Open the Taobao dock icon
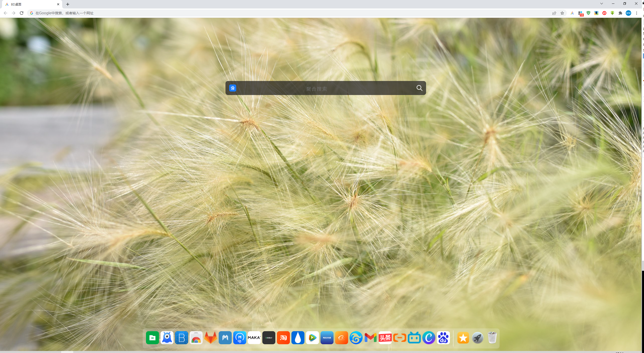The height and width of the screenshot is (353, 644). (x=283, y=338)
